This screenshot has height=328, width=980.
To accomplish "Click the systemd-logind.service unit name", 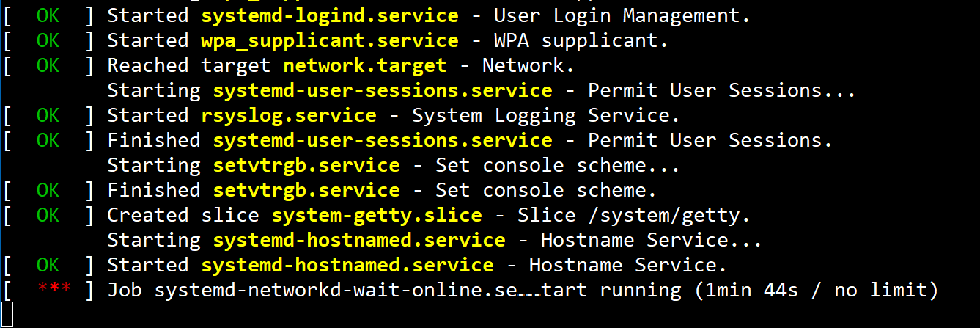I will click(330, 15).
